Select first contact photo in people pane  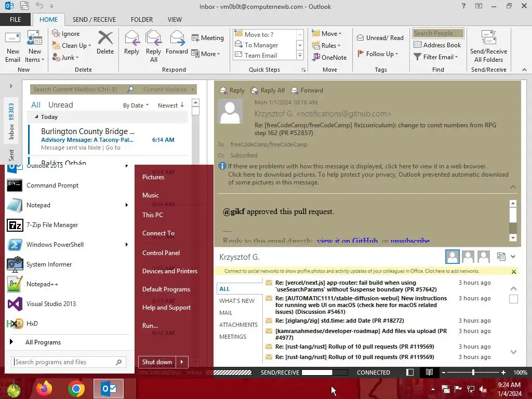pos(453,257)
